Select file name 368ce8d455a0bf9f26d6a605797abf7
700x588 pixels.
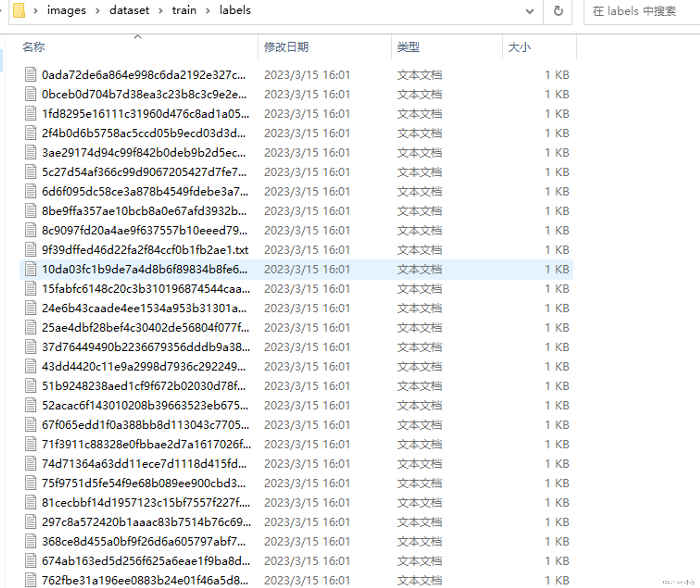144,541
